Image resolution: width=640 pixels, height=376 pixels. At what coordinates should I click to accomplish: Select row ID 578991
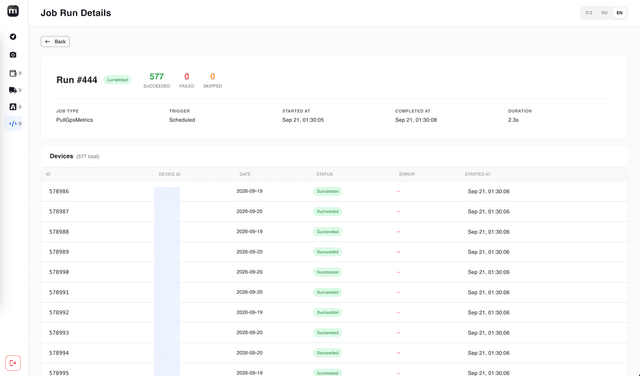click(59, 292)
